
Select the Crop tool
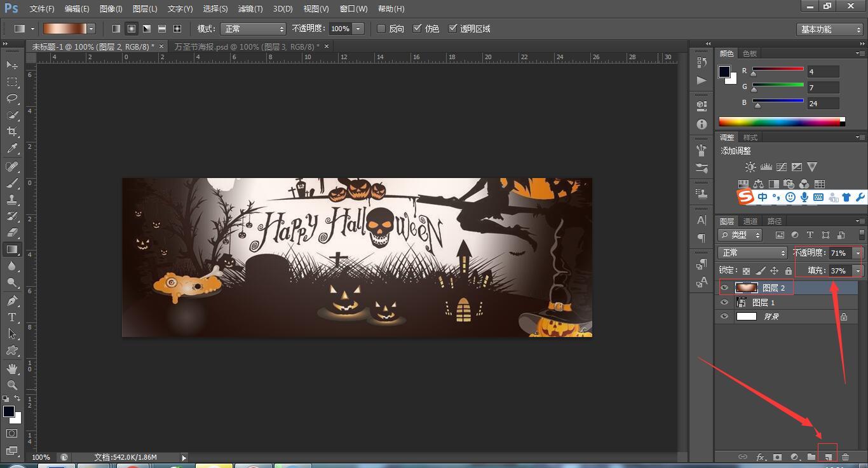pyautogui.click(x=12, y=132)
